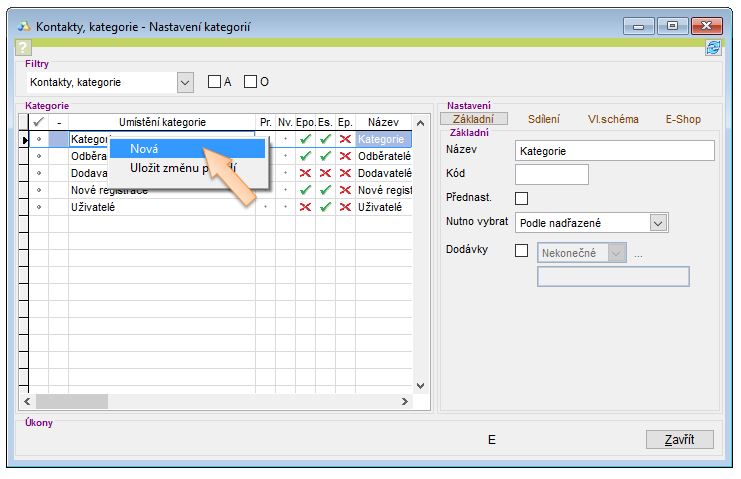The image size is (741, 479).
Task: Enable the Přednast. checkbox
Action: click(521, 198)
